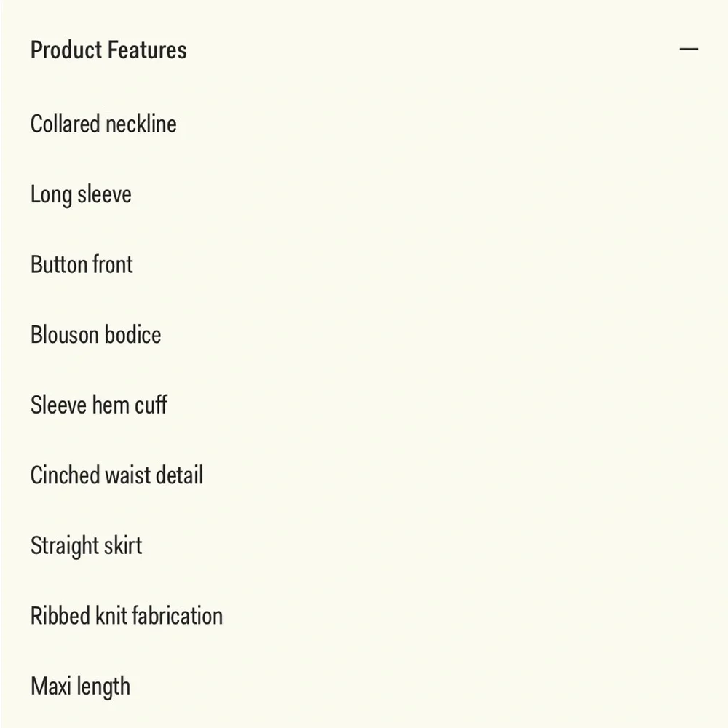Click the word fabrication

click(178, 616)
